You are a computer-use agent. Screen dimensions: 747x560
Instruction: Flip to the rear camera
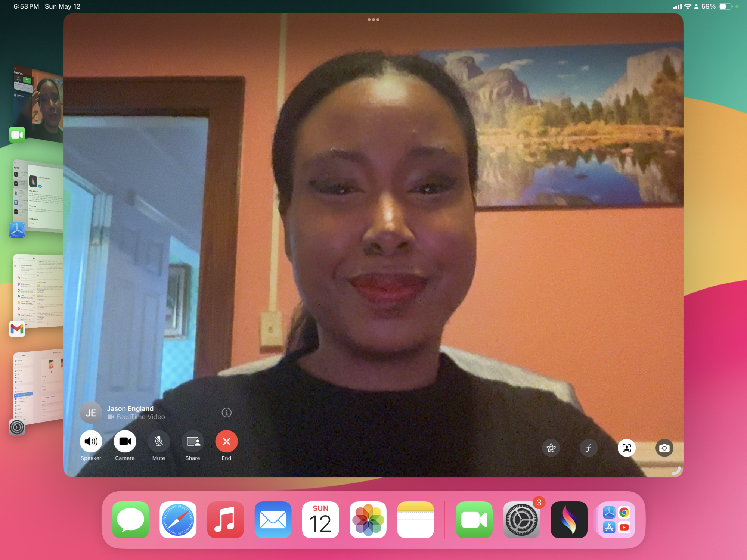tap(664, 448)
